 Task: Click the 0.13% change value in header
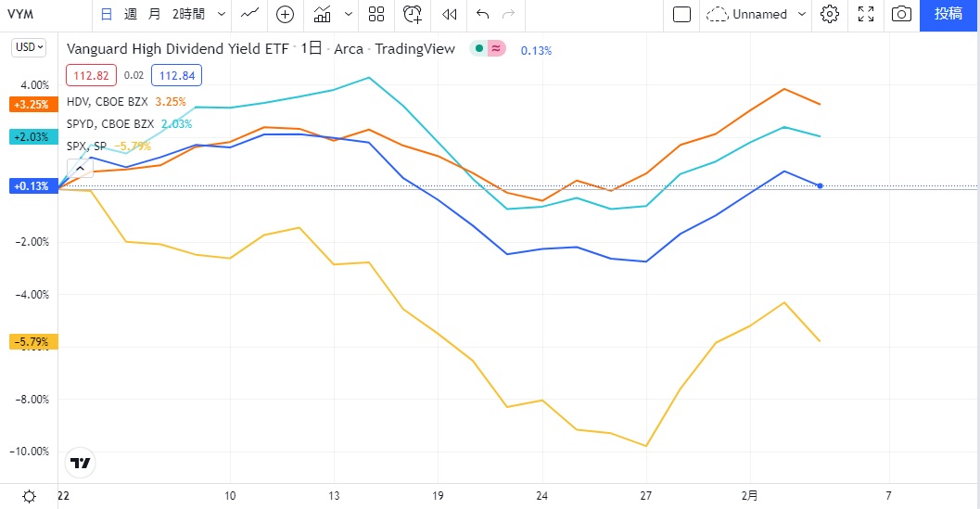[536, 51]
